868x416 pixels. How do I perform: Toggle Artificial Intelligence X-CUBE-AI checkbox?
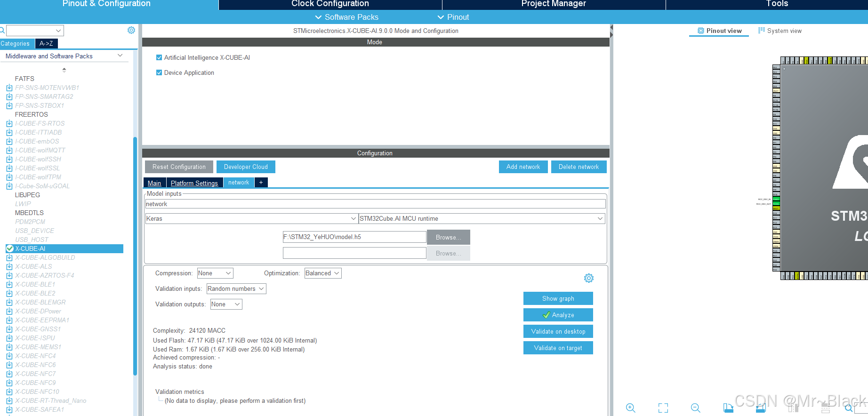coord(159,57)
